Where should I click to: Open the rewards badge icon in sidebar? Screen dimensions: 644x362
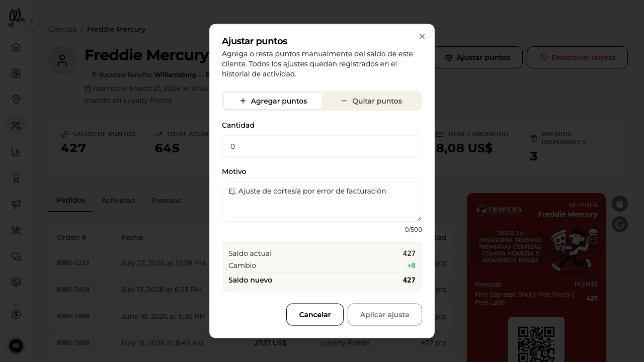click(x=16, y=178)
